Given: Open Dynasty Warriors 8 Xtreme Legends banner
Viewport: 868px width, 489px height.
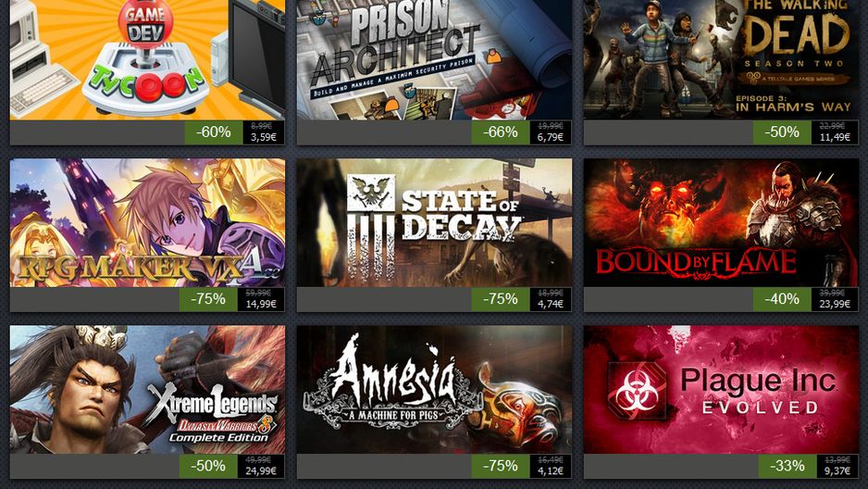Looking at the screenshot, I should (147, 390).
